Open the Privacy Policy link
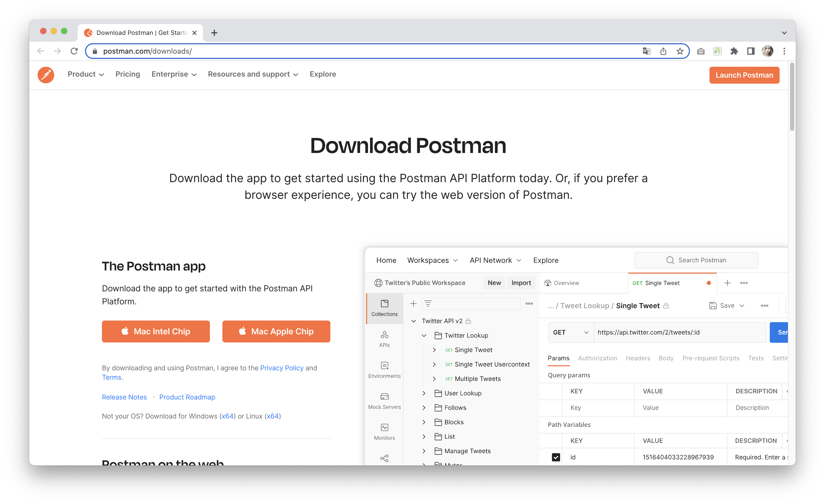825x504 pixels. point(282,368)
